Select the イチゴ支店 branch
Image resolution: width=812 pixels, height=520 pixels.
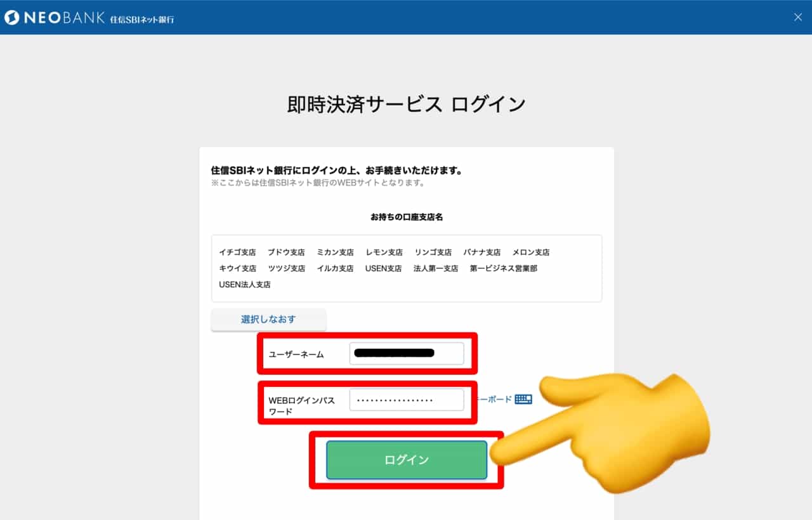237,252
